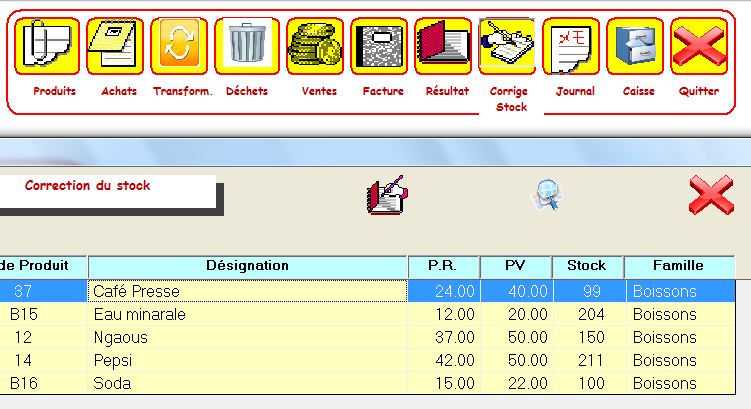Click stock value 100 cell
This screenshot has width=751, height=409.
coord(589,383)
